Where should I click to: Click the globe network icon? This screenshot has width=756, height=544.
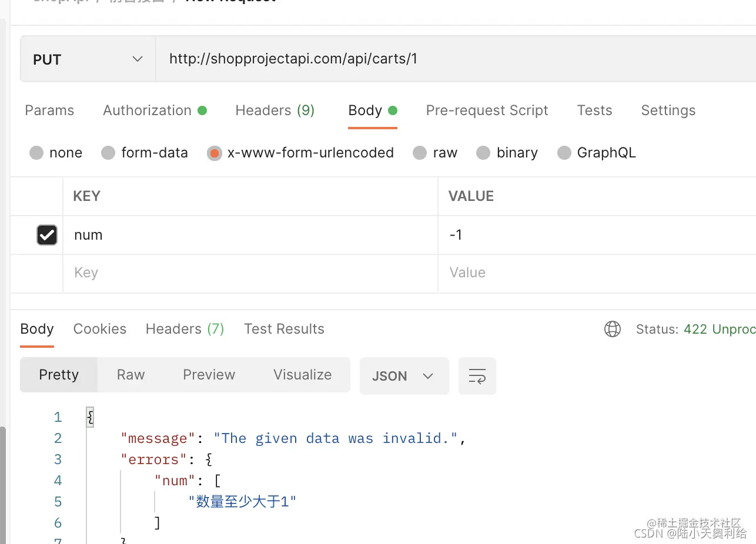[613, 329]
